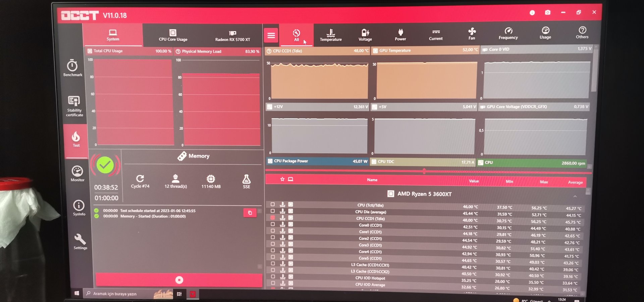
Task: Switch to the Power tab
Action: pyautogui.click(x=400, y=35)
